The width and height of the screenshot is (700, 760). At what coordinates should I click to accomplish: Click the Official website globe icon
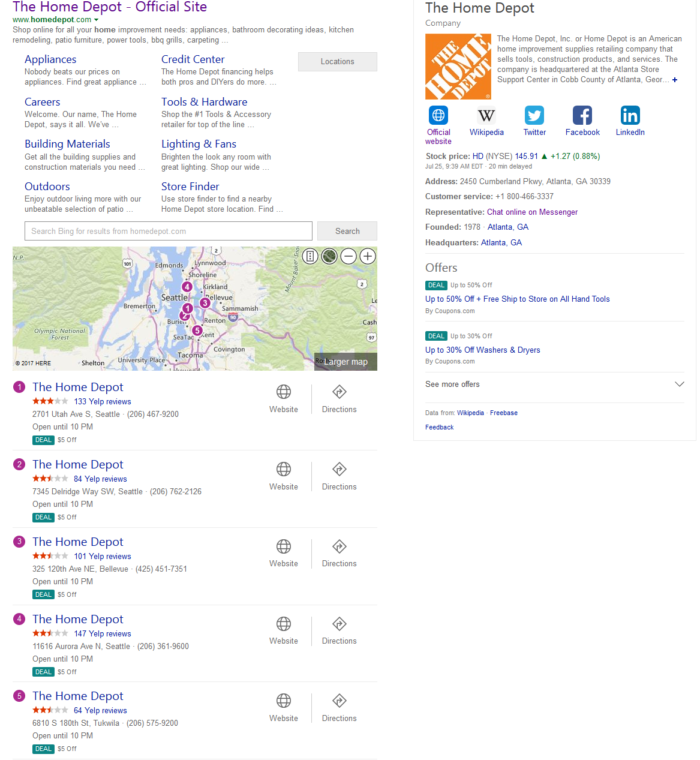point(438,115)
